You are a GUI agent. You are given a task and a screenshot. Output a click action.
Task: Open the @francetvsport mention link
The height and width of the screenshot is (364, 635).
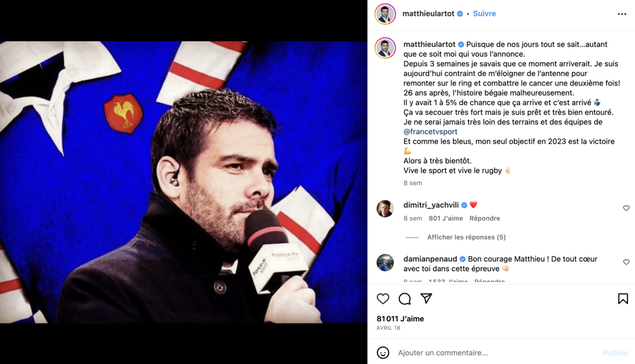tap(430, 132)
